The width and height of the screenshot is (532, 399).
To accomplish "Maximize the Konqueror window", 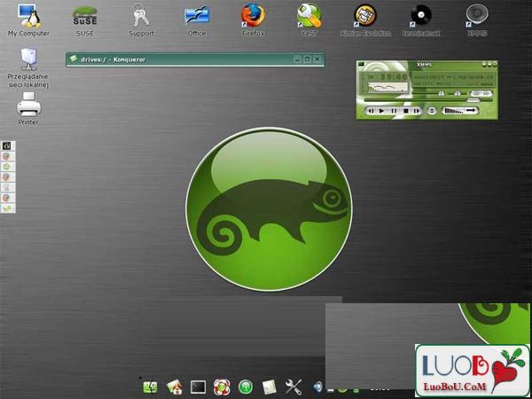I will coord(307,59).
